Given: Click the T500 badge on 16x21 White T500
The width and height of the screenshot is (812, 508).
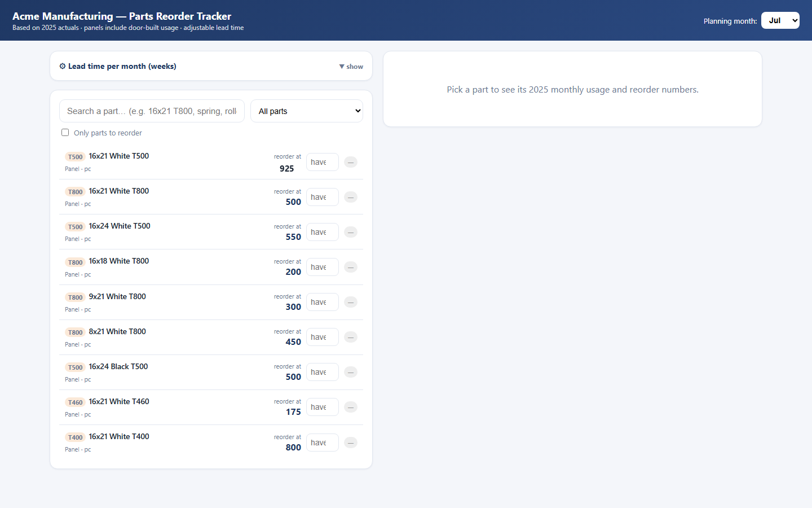Looking at the screenshot, I should click(x=75, y=157).
